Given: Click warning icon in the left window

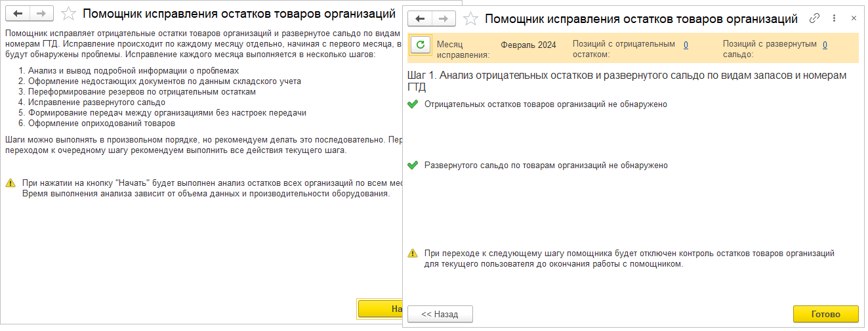Looking at the screenshot, I should click(10, 182).
